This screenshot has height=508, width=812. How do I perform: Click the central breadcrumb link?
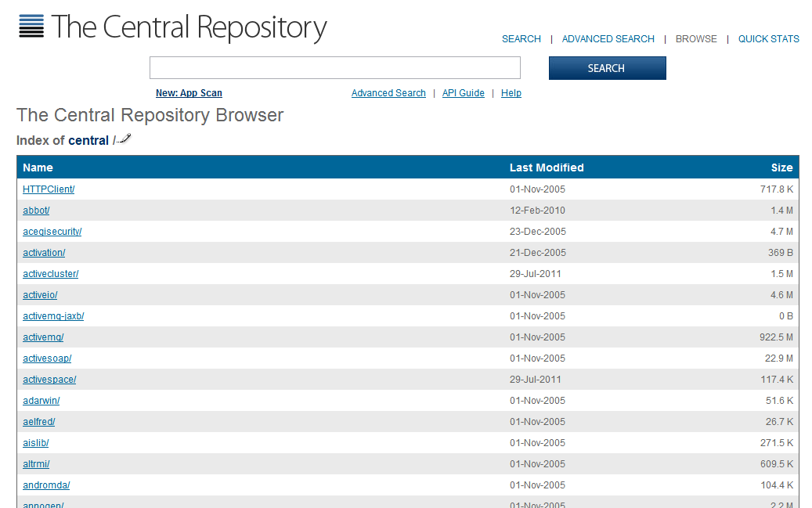pyautogui.click(x=88, y=140)
